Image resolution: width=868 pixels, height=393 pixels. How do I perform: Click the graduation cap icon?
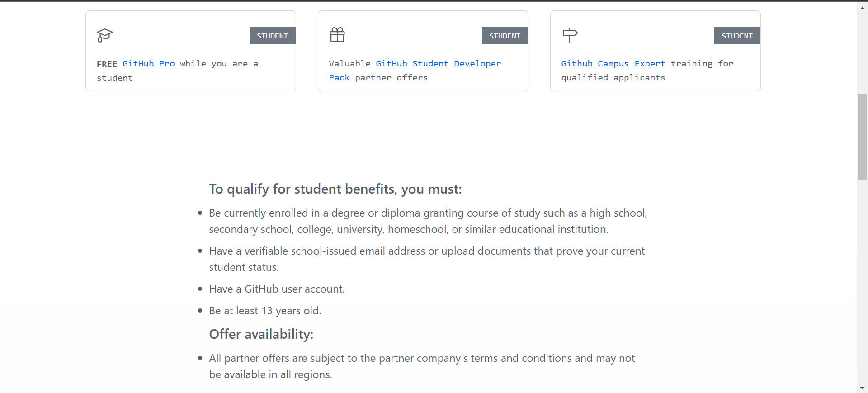tap(104, 36)
